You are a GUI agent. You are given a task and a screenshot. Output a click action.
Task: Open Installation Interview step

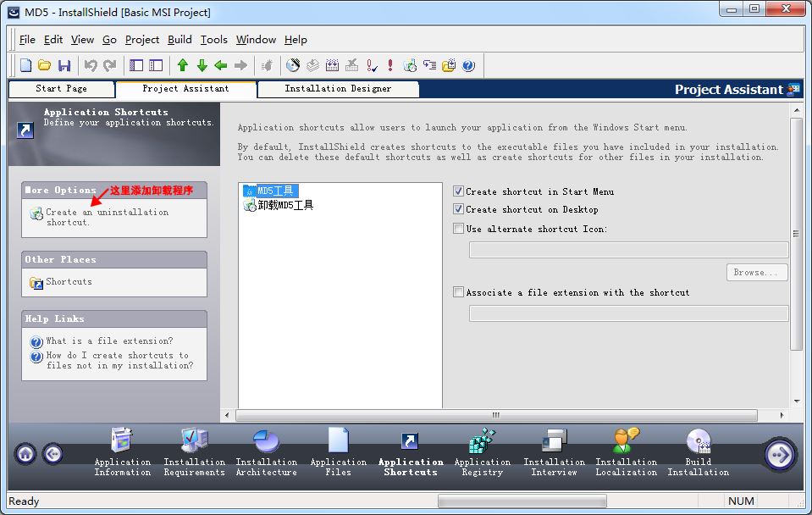point(554,451)
